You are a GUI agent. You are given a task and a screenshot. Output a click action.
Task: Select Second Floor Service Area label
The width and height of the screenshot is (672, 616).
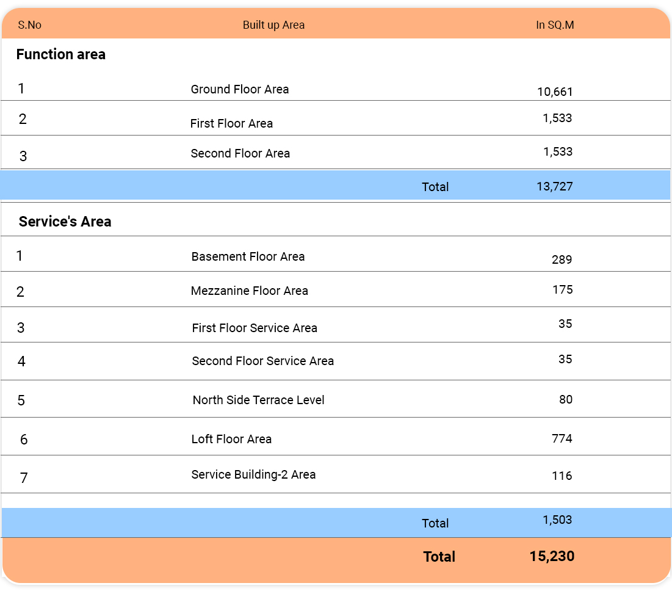[x=262, y=361]
